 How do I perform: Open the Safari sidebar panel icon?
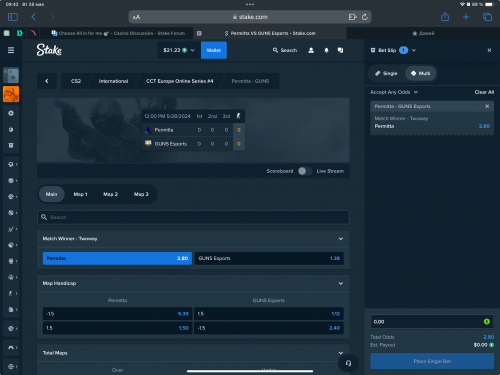pyautogui.click(x=13, y=17)
